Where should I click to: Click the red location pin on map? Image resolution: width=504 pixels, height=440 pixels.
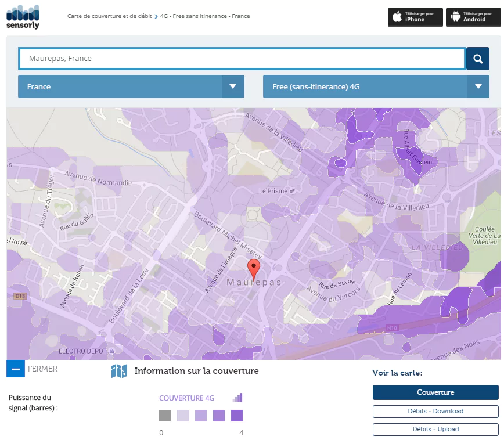click(x=254, y=270)
